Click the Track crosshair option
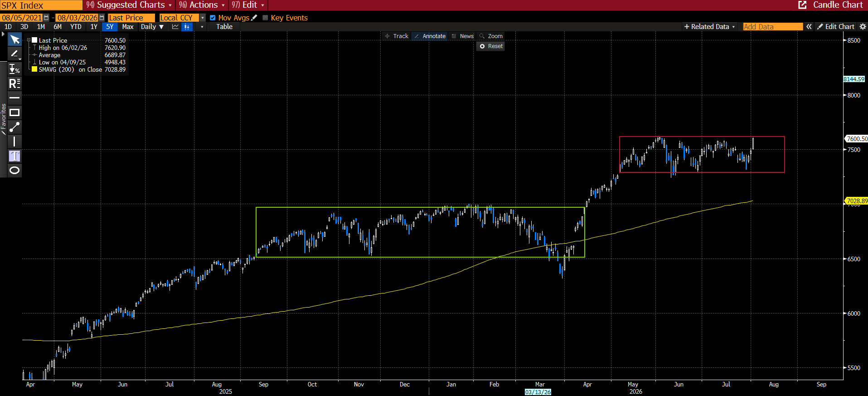The width and height of the screenshot is (868, 396). pos(397,36)
